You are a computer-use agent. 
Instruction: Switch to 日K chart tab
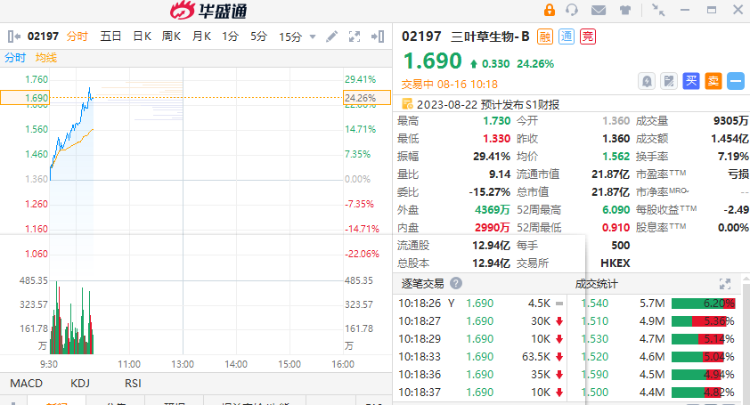pos(142,36)
